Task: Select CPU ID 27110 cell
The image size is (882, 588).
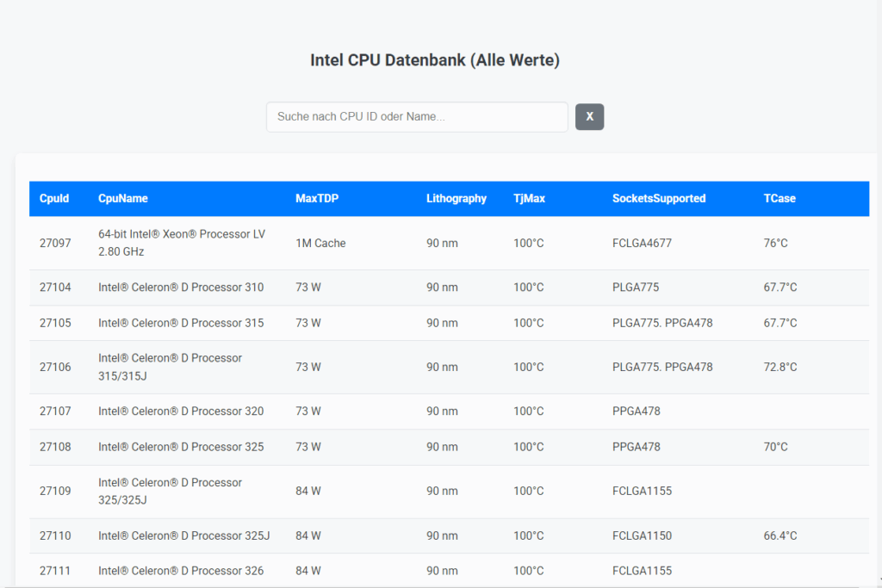Action: point(55,535)
